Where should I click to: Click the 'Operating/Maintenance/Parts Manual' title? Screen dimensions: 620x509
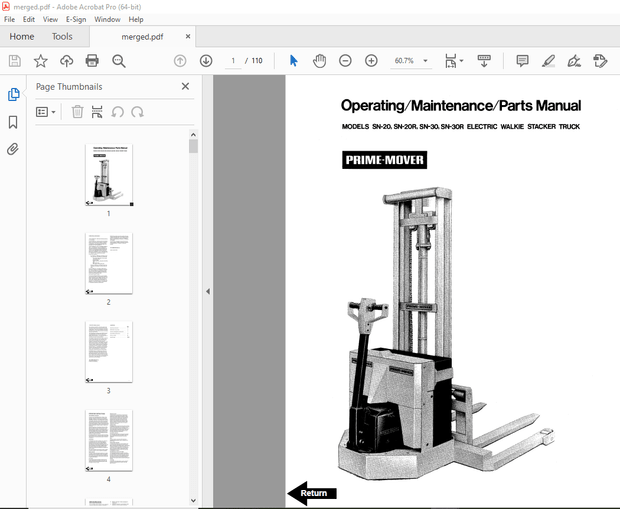tap(461, 106)
